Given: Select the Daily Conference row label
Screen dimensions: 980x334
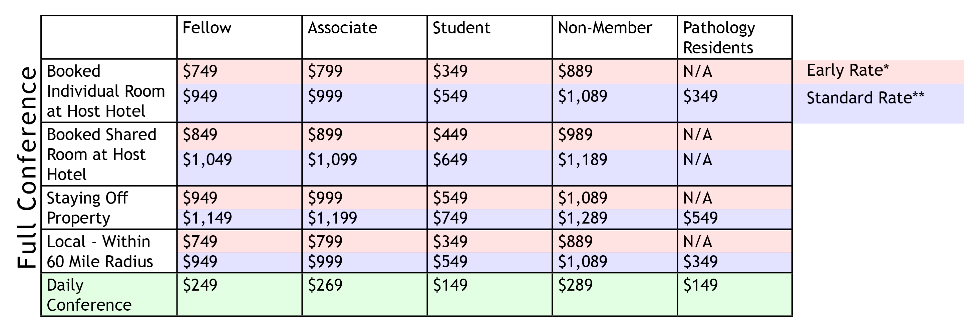Looking at the screenshot, I should pos(89,295).
